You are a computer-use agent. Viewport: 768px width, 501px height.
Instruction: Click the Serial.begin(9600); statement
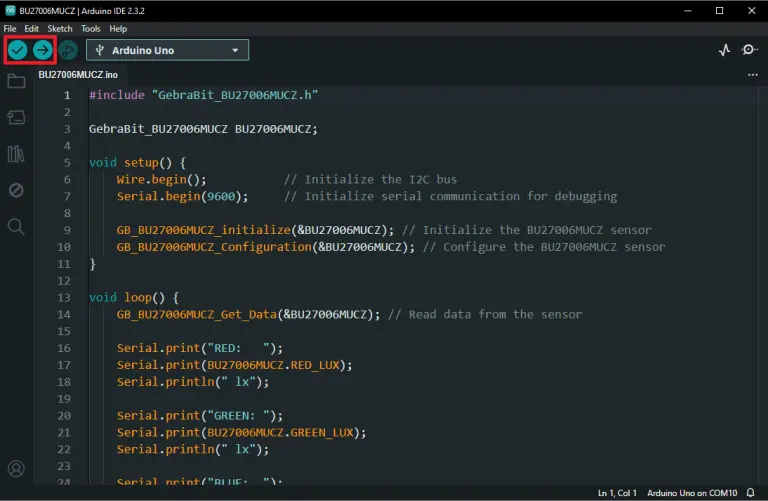pyautogui.click(x=182, y=196)
